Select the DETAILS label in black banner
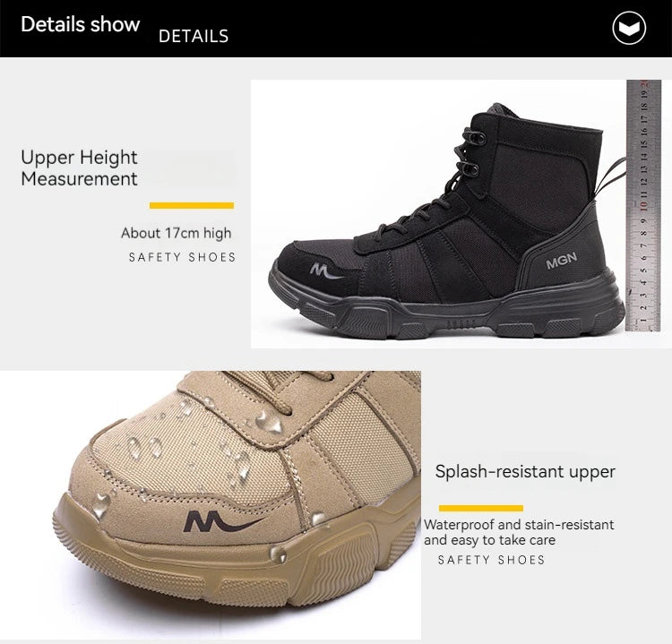This screenshot has height=644, width=672. click(x=194, y=37)
